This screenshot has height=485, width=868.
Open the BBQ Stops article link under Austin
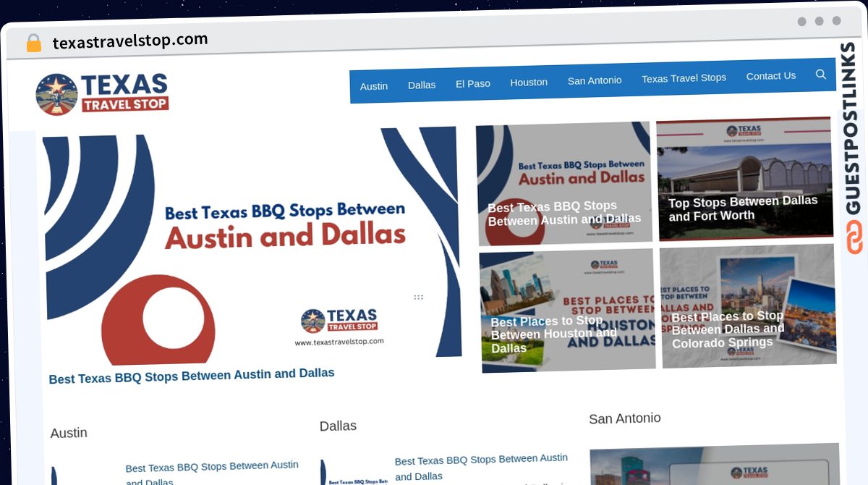(212, 473)
